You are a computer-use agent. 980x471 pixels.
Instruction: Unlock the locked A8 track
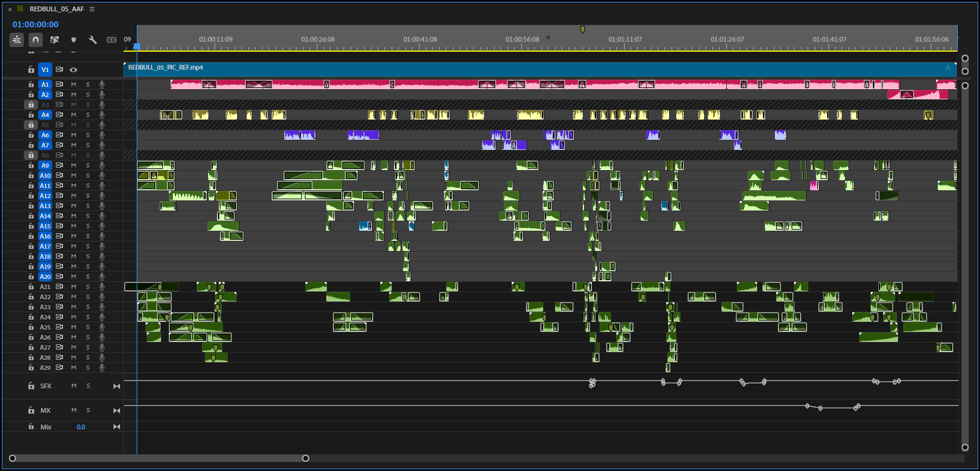pyautogui.click(x=31, y=155)
